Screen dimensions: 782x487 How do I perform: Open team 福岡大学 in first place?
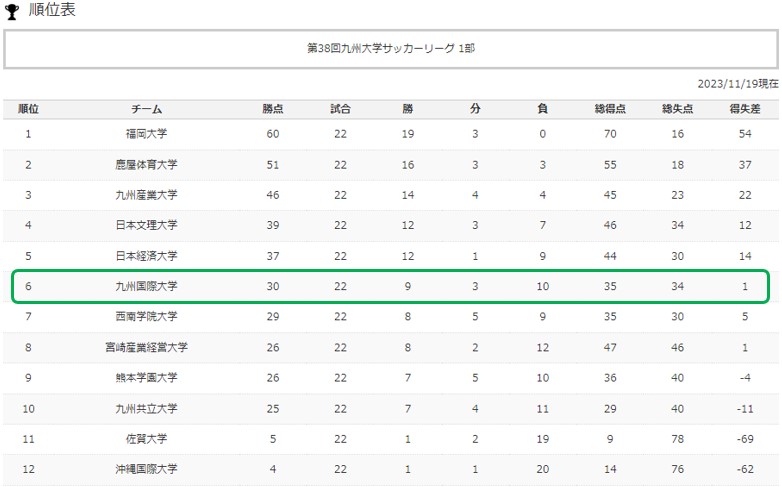click(146, 134)
